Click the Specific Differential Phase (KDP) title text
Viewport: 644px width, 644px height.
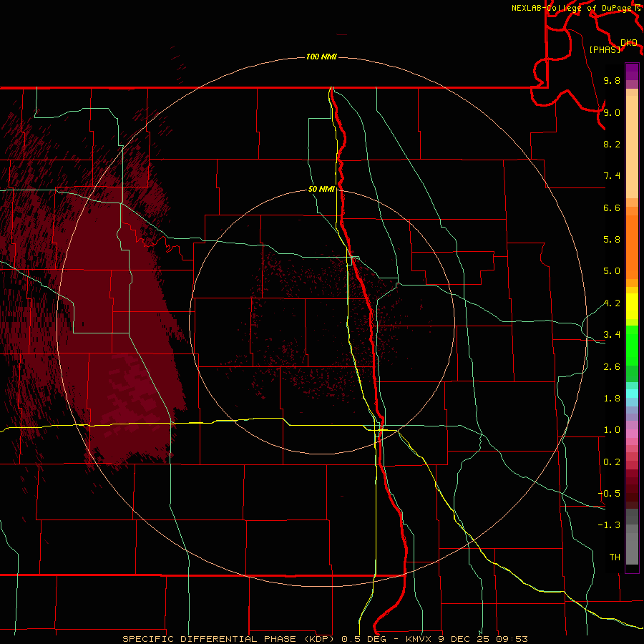click(230, 639)
